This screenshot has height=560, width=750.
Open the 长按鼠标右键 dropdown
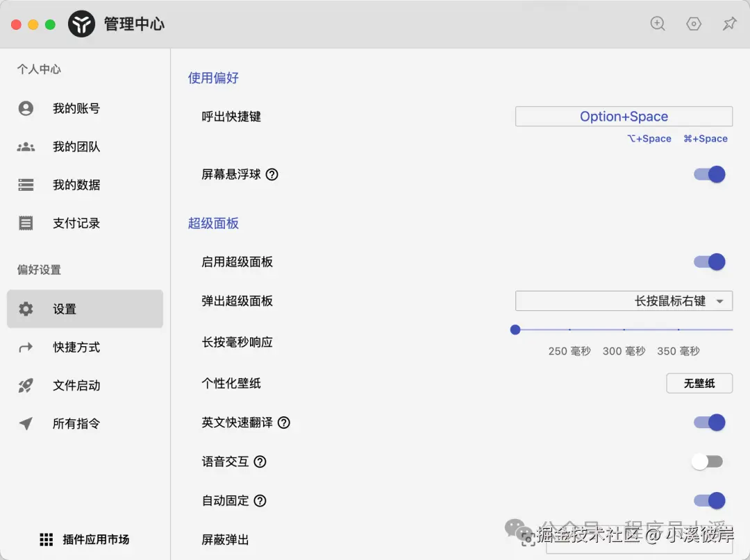coord(623,300)
